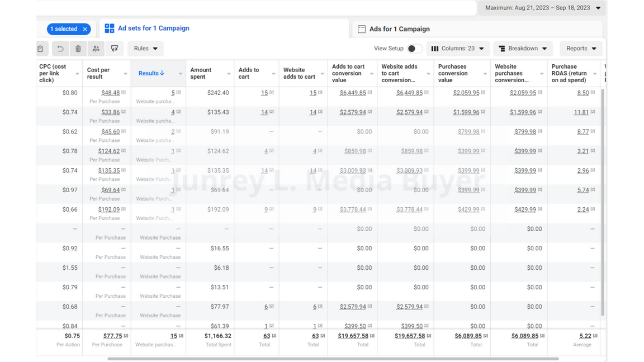This screenshot has height=362, width=644.
Task: Open the Rules menu button
Action: pos(145,49)
